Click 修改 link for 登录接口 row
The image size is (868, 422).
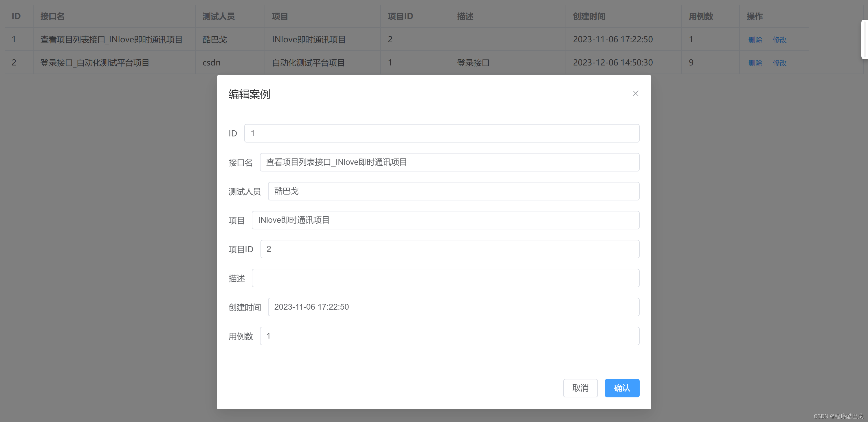click(x=779, y=63)
